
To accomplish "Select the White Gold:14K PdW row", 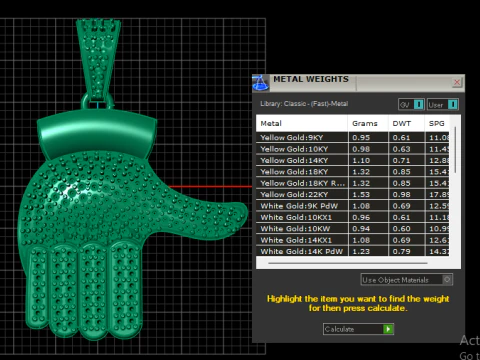I will [352, 251].
